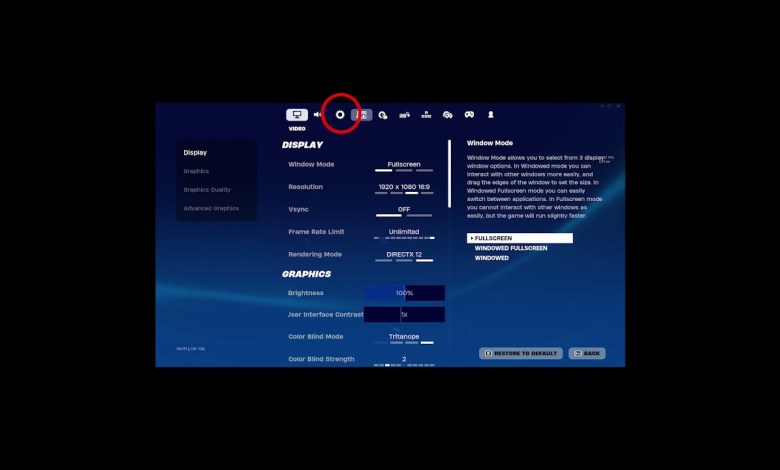
Task: Open the wireless controller settings icon
Action: click(448, 115)
